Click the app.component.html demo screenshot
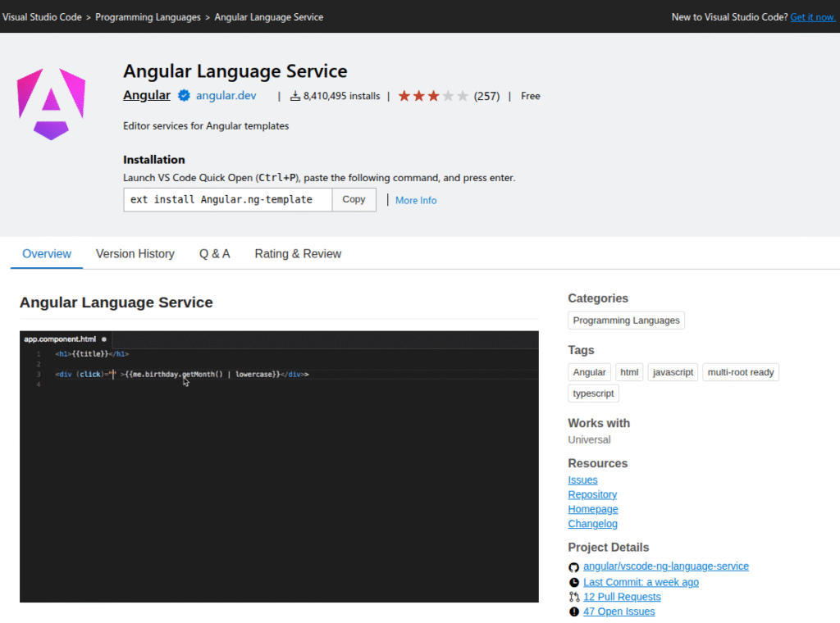 pos(279,466)
